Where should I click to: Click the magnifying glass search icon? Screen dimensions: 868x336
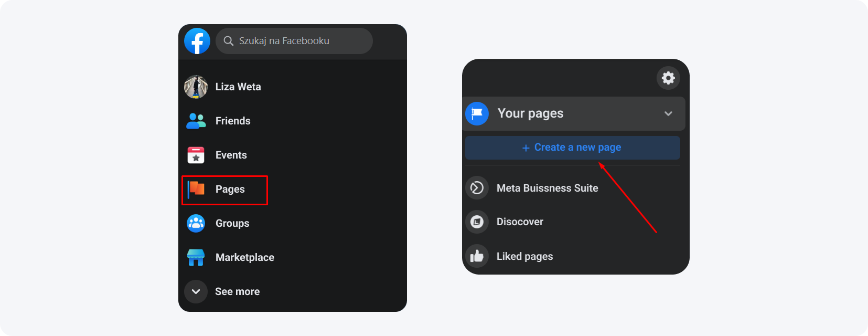click(x=229, y=41)
